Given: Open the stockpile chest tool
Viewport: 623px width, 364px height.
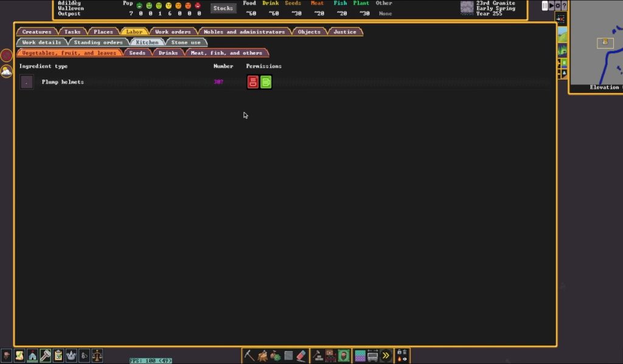Looking at the screenshot, I should [x=330, y=355].
